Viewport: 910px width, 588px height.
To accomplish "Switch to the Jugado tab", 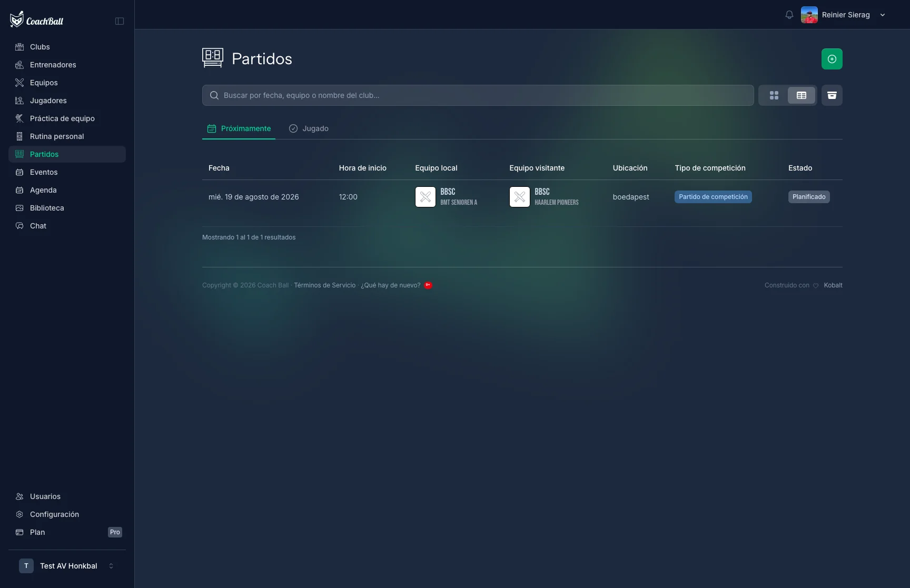I will tap(309, 128).
